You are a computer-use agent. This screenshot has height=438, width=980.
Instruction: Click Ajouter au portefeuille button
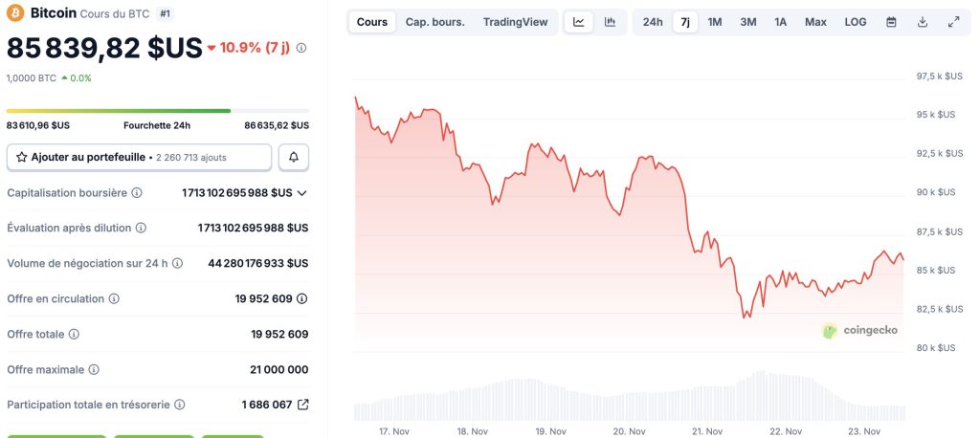[x=139, y=157]
